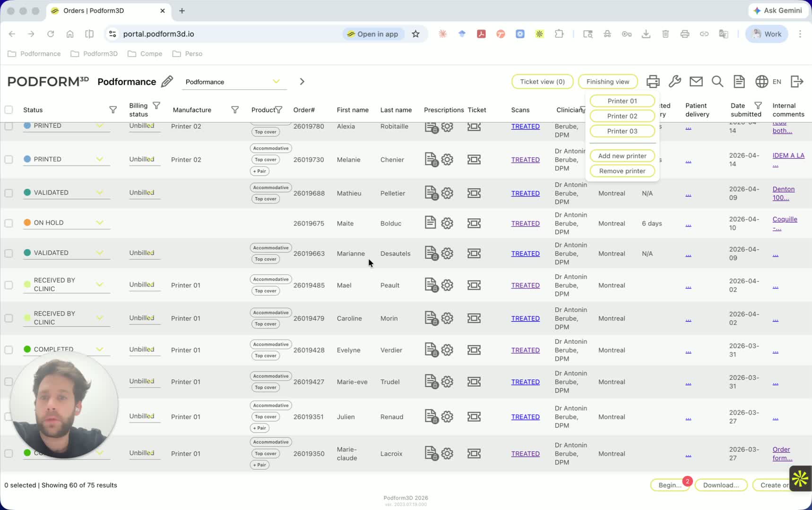This screenshot has height=510, width=812.
Task: Open prescription document for Marianne Desautels
Action: coord(431,254)
